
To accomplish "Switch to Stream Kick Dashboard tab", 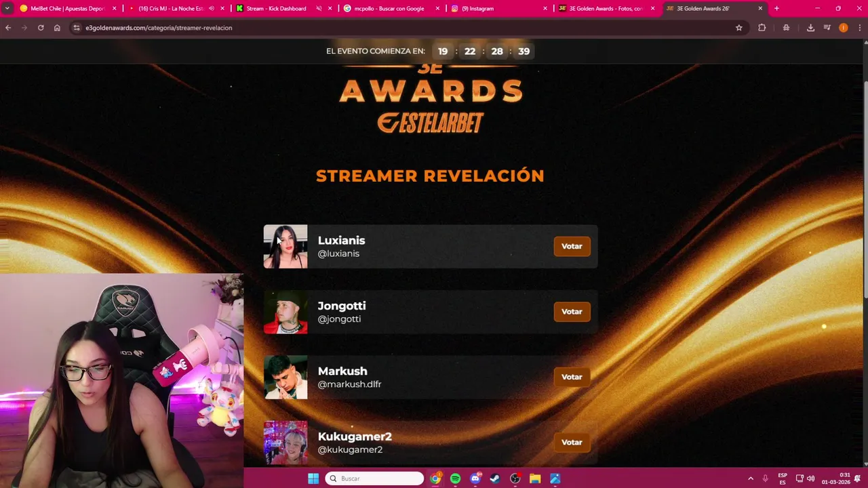I will [282, 9].
